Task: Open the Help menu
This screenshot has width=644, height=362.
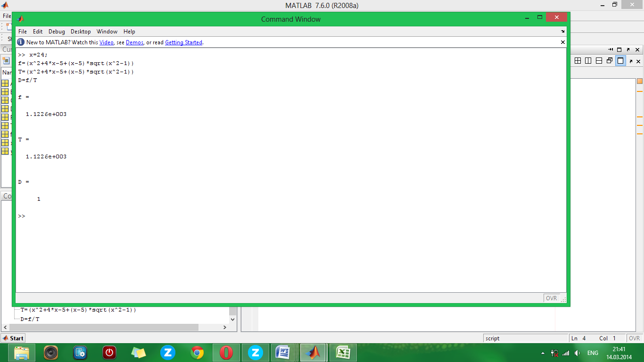Action: (x=129, y=32)
